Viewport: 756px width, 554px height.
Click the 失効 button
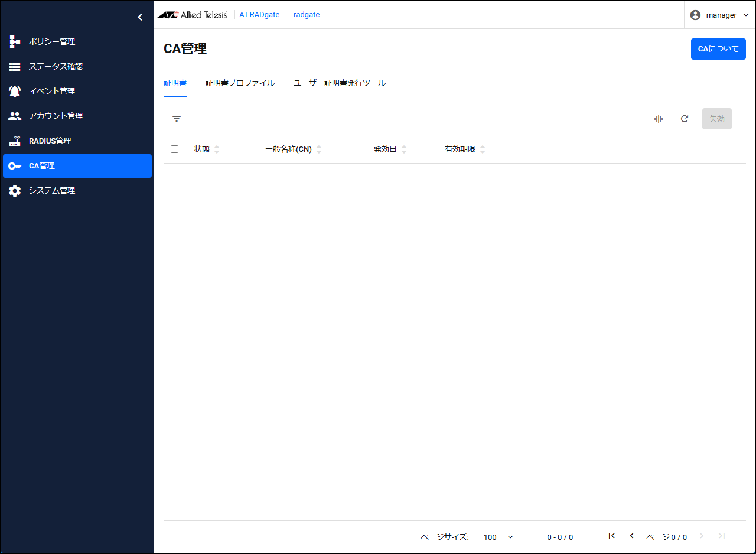(x=717, y=119)
